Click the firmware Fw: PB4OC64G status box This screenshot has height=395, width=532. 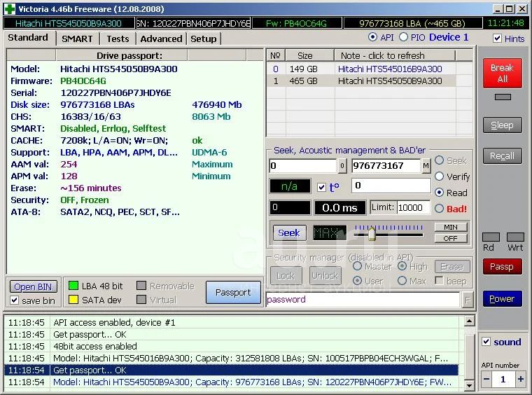pyautogui.click(x=297, y=23)
